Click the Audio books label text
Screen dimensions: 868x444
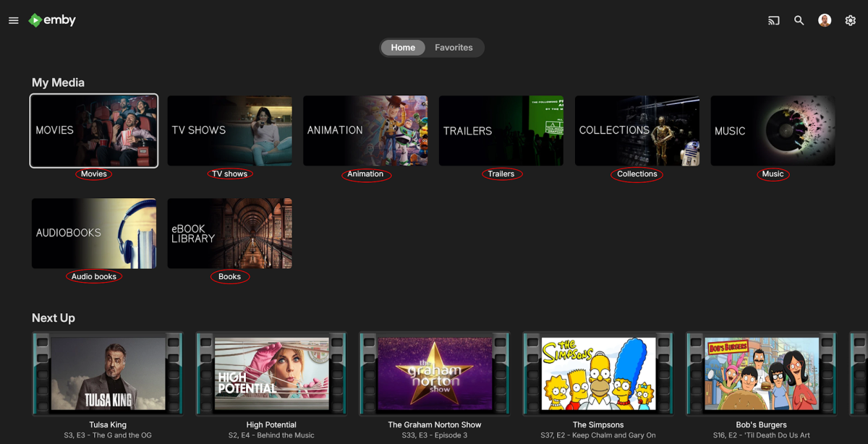(94, 277)
